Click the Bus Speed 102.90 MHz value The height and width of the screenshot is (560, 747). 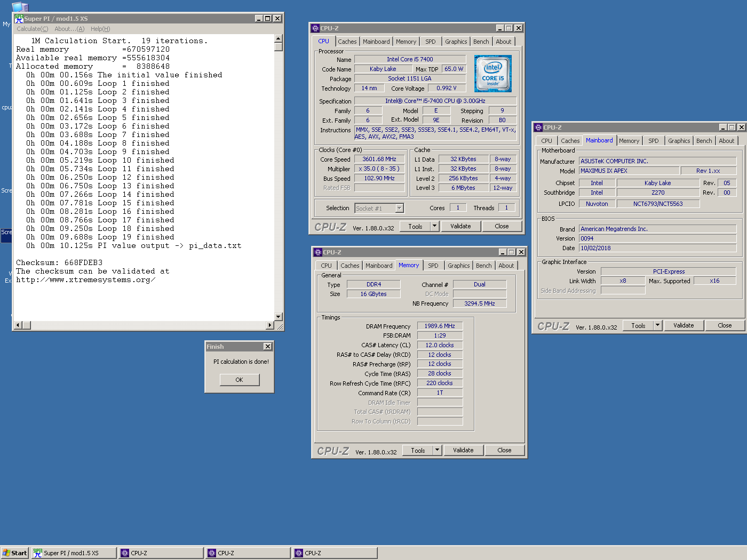point(379,178)
